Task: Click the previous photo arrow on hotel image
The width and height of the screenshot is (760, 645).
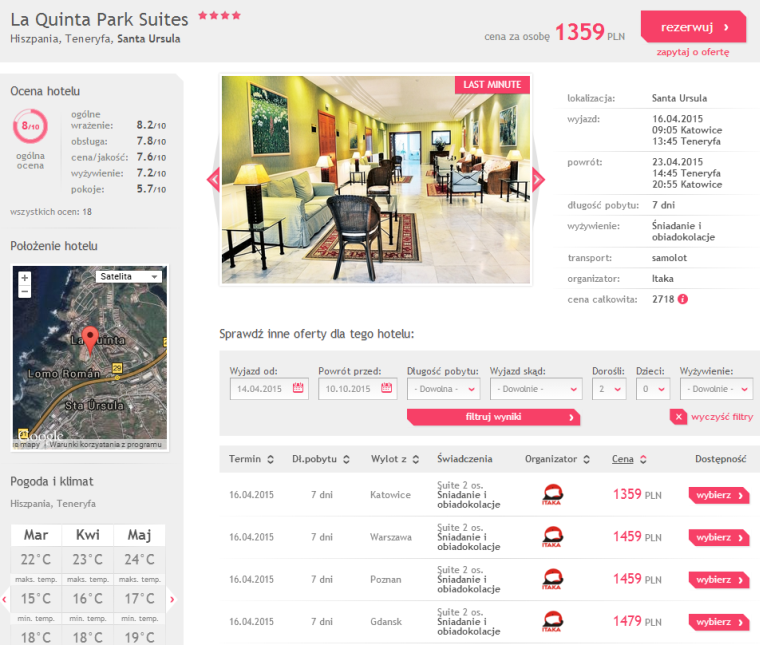Action: coord(213,180)
